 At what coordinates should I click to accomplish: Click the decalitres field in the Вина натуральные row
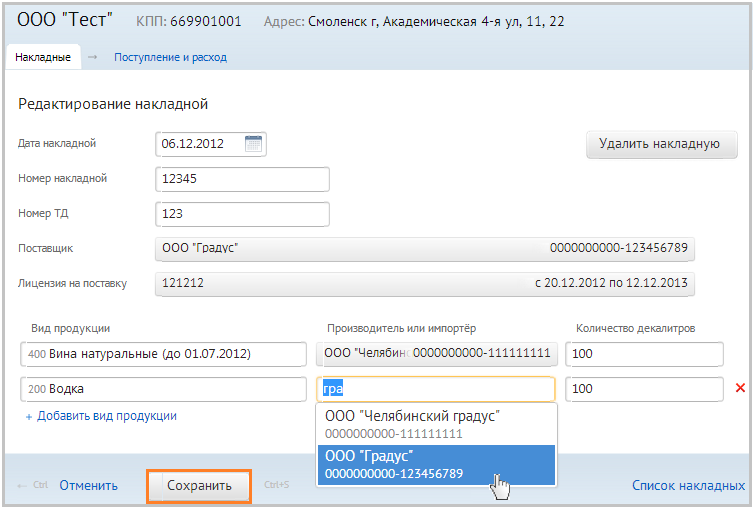click(x=644, y=354)
